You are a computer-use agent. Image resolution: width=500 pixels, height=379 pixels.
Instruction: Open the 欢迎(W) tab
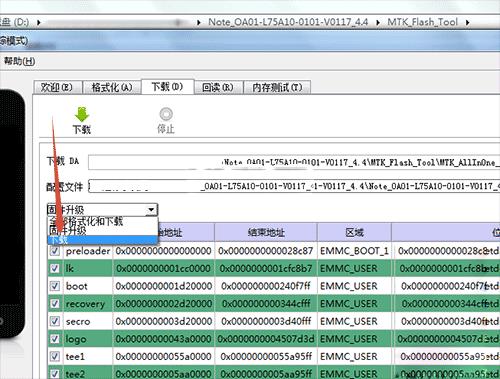click(57, 87)
